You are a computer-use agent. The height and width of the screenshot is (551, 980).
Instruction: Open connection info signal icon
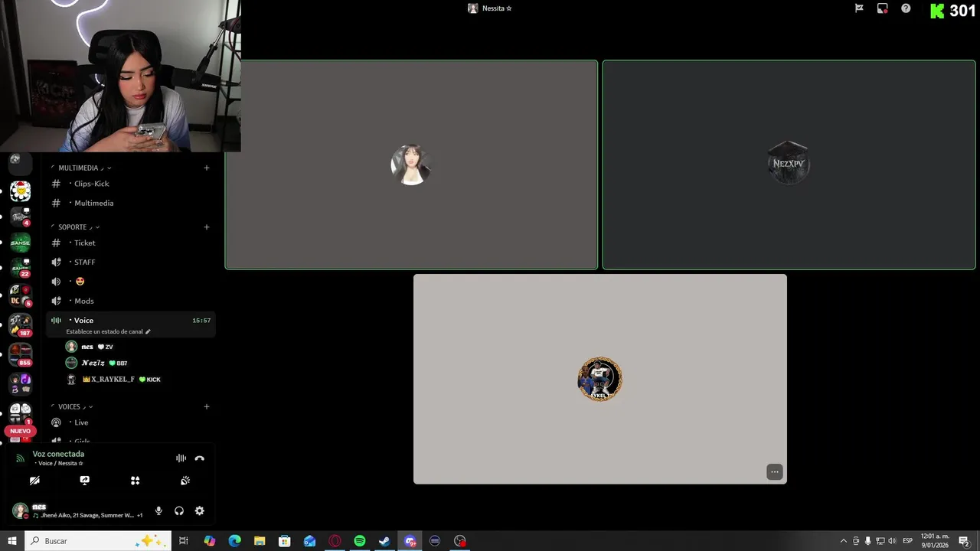pos(21,458)
